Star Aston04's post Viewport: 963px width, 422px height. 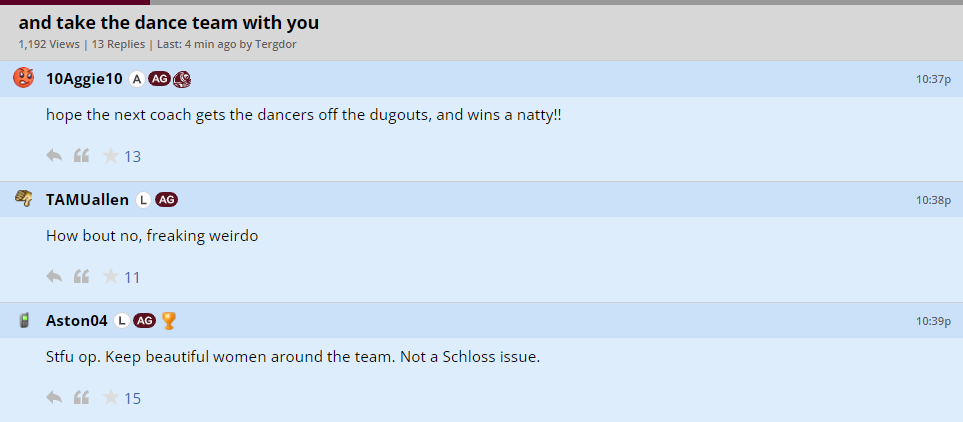(x=111, y=398)
